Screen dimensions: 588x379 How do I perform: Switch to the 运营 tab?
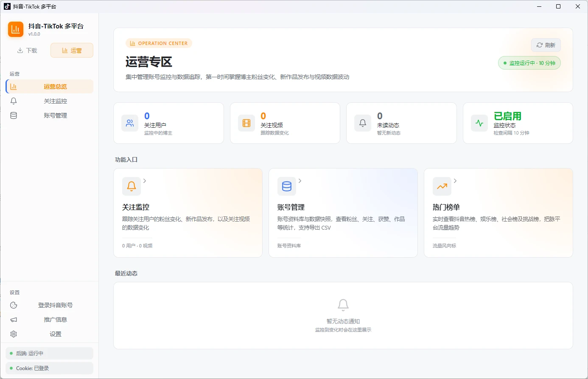tap(72, 50)
